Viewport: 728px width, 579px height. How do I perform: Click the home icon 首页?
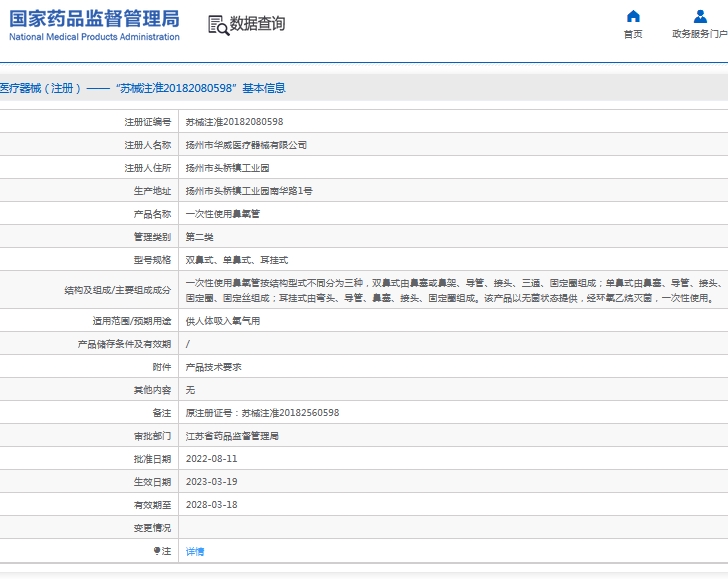coord(633,17)
